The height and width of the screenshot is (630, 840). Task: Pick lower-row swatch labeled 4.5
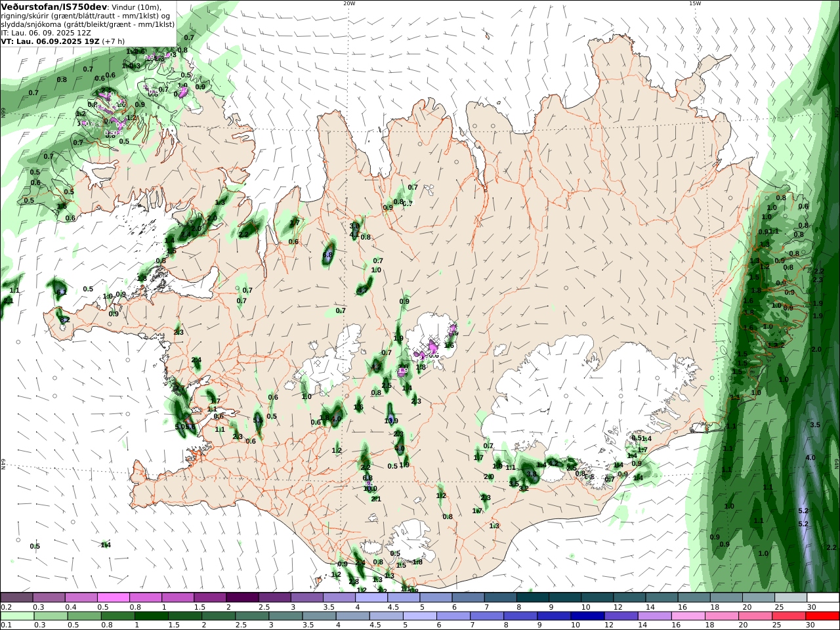(386, 616)
